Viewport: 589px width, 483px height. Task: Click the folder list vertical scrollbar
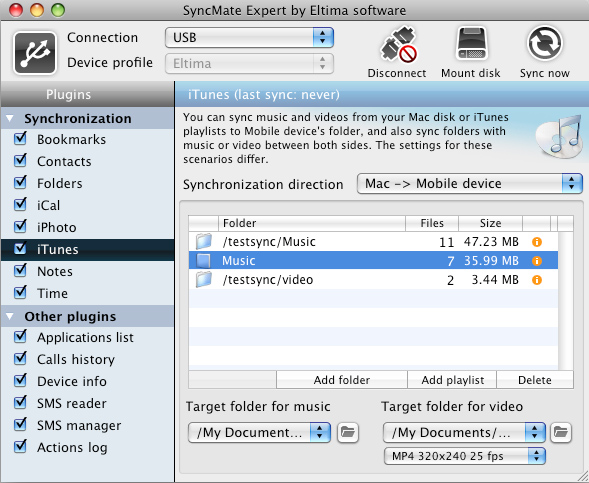click(566, 300)
